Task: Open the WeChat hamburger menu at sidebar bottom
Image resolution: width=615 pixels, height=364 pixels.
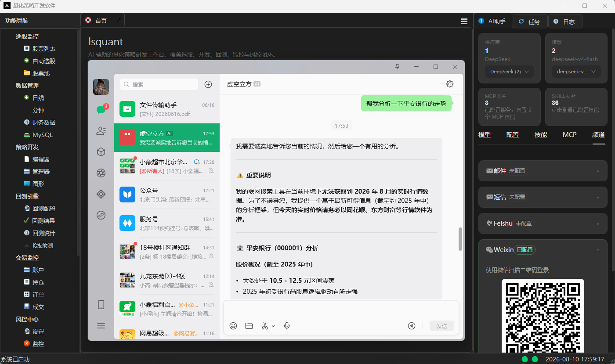Action: 101,326
